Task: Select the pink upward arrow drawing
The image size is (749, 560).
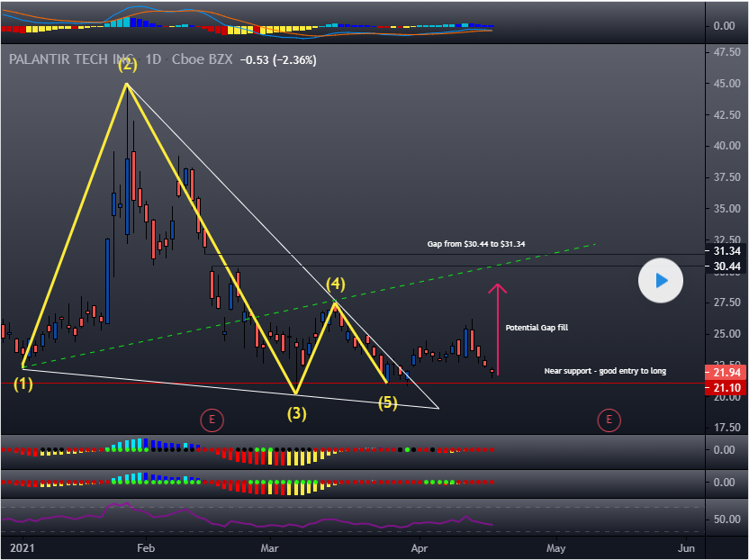Action: [497, 330]
